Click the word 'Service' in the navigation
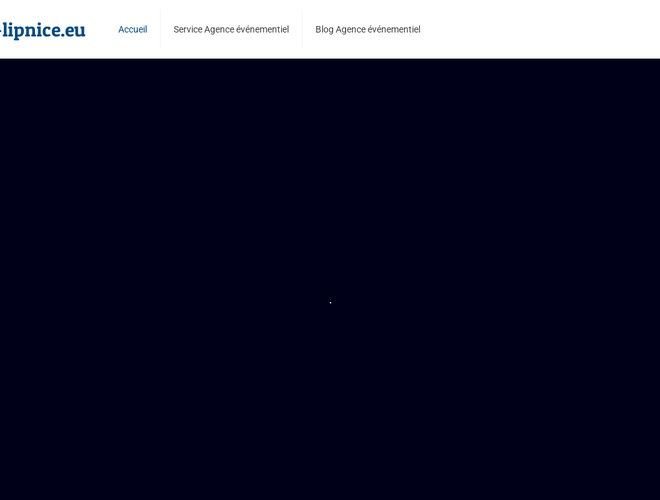This screenshot has width=660, height=500. 187,30
